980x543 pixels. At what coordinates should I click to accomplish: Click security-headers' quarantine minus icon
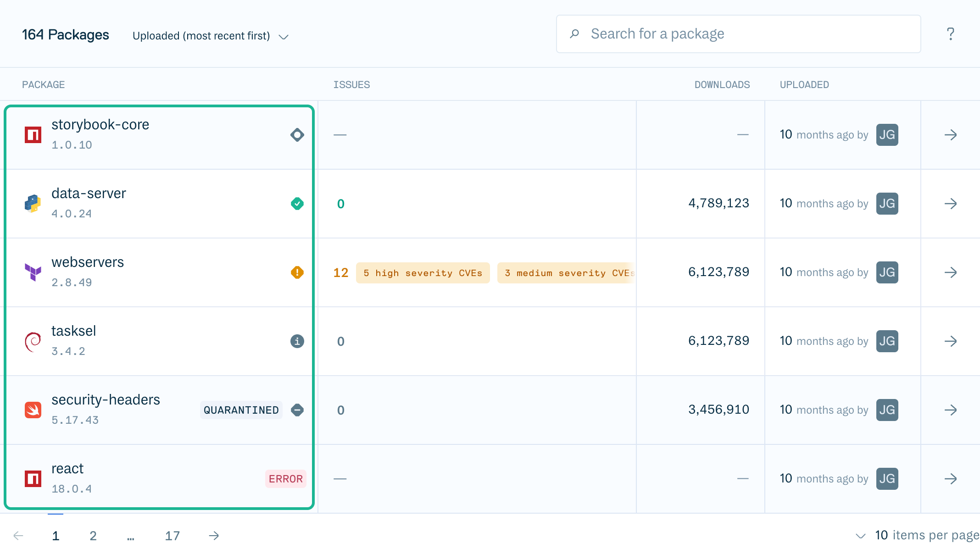297,410
